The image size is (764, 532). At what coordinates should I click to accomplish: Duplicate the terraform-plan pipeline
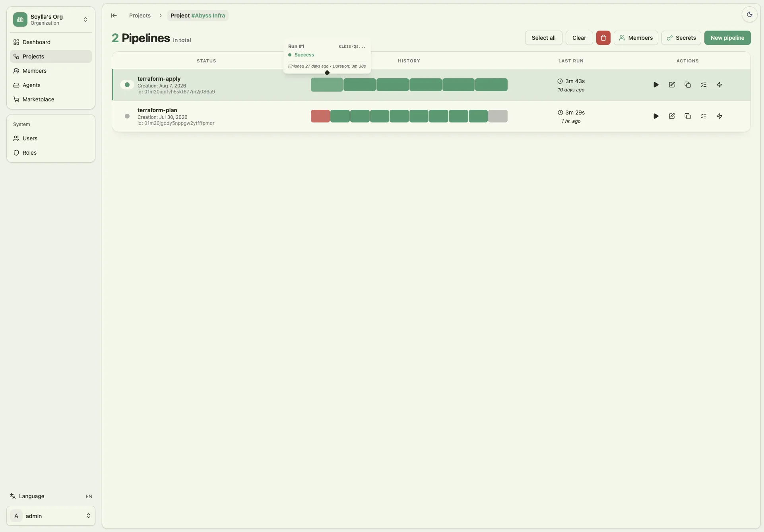click(x=688, y=116)
